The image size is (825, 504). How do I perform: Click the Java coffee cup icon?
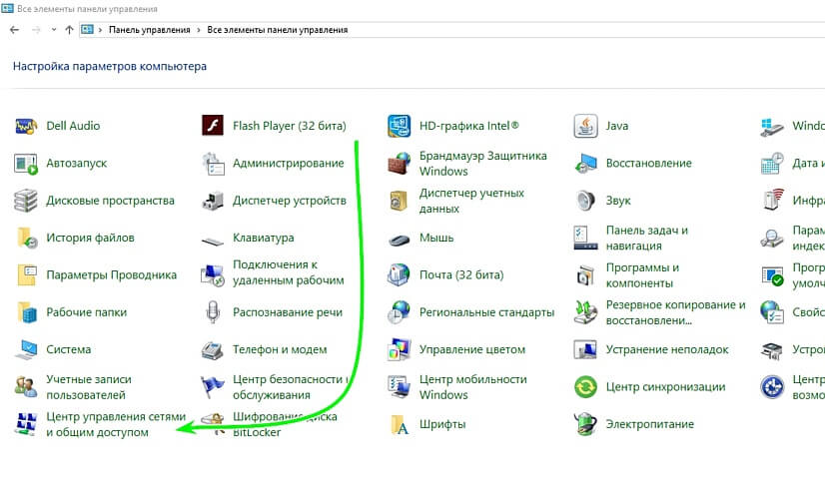click(x=585, y=127)
